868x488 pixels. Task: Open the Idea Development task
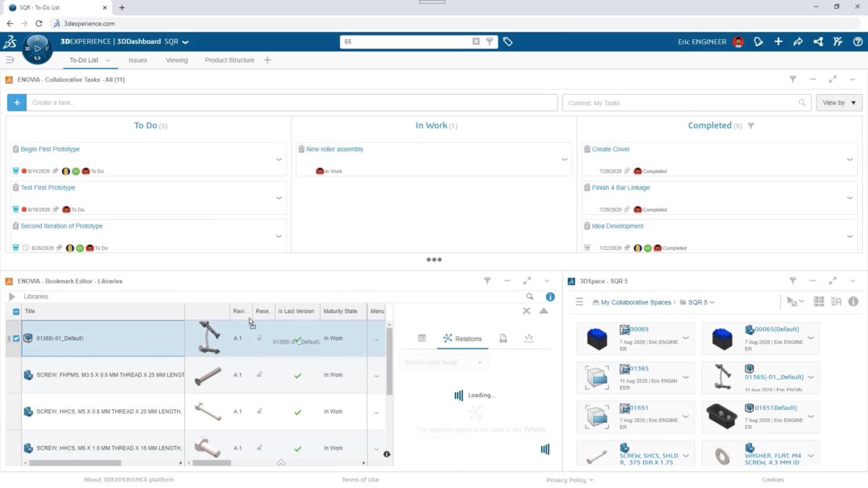point(618,226)
